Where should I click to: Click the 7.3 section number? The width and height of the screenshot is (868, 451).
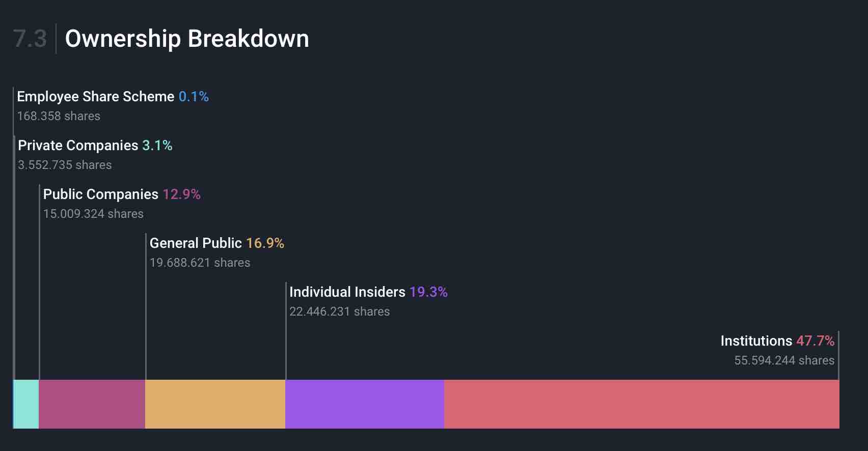30,39
